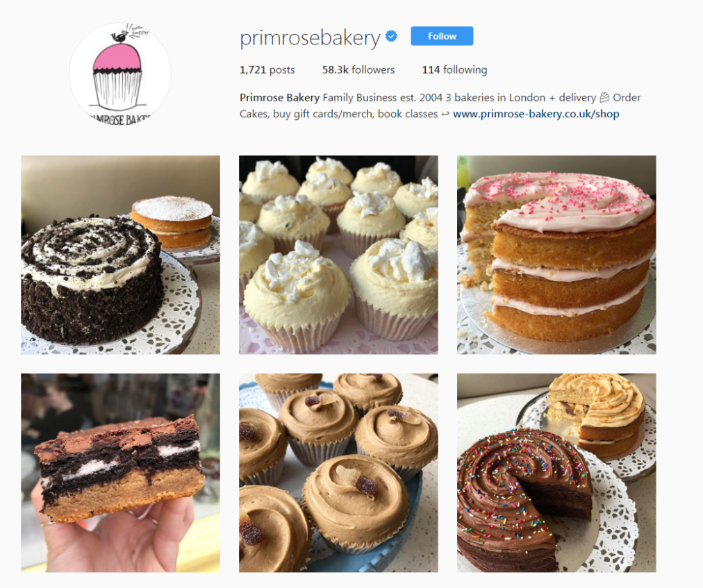Click the primrosebakery username heading
This screenshot has height=588, width=703.
pos(310,37)
